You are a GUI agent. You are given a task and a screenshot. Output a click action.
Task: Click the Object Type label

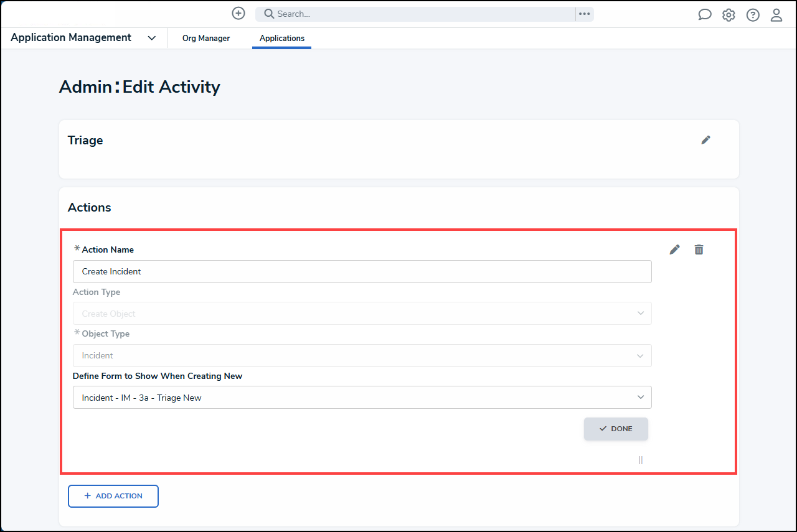[106, 334]
